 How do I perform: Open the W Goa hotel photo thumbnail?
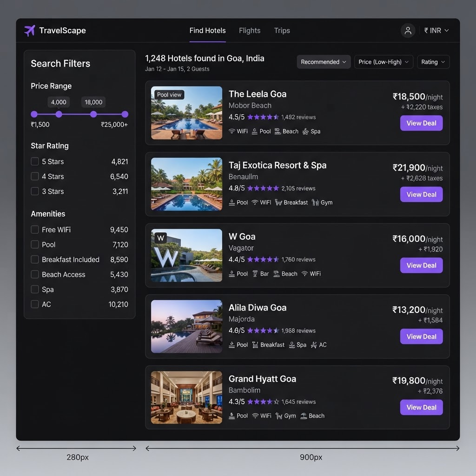(x=186, y=255)
